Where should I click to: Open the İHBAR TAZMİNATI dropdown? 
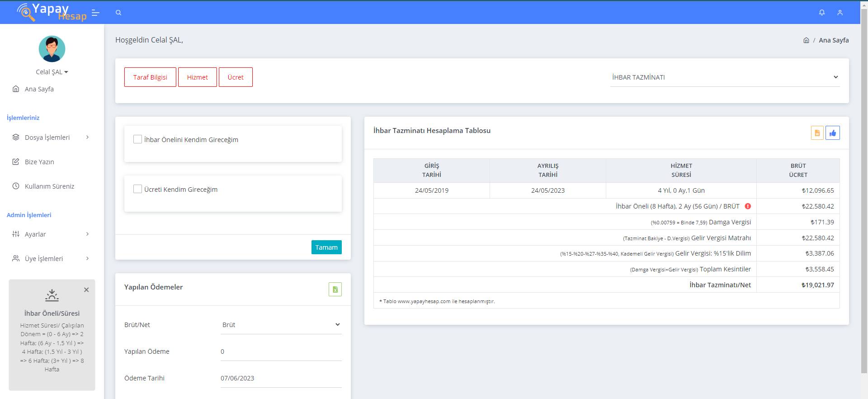tap(725, 77)
